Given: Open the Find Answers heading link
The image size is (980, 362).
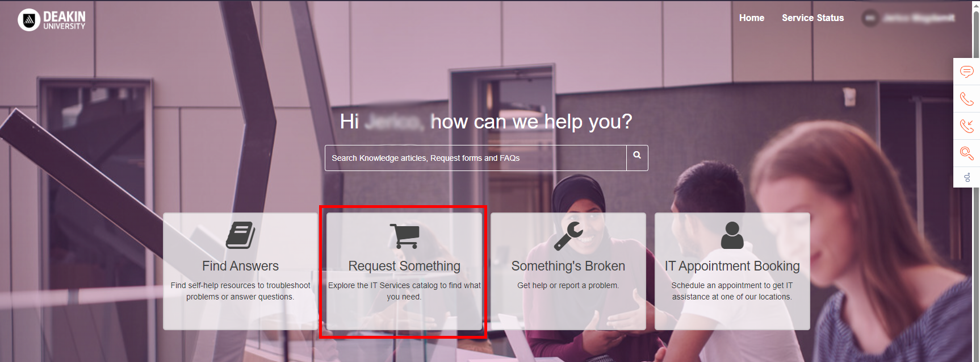Looking at the screenshot, I should pos(240,266).
